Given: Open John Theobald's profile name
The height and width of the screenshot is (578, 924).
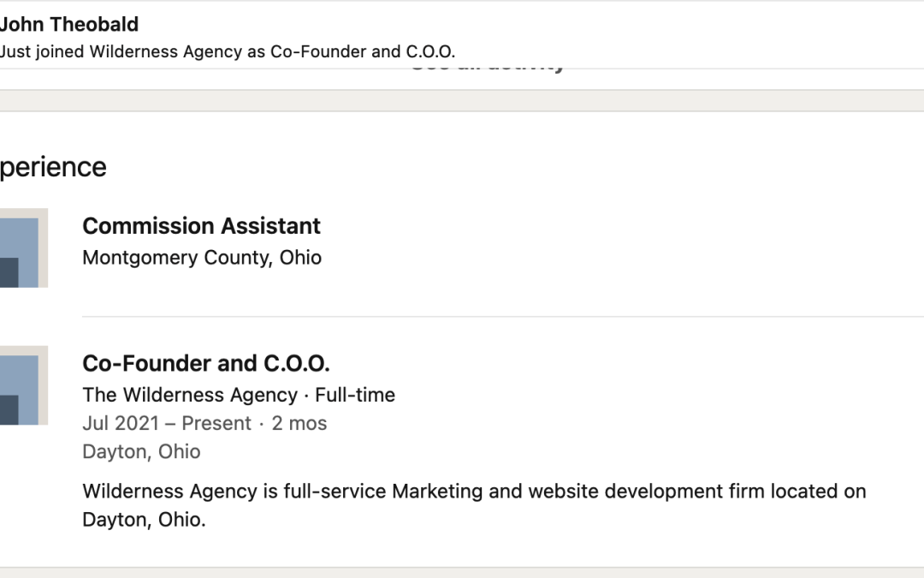Looking at the screenshot, I should pos(68,24).
